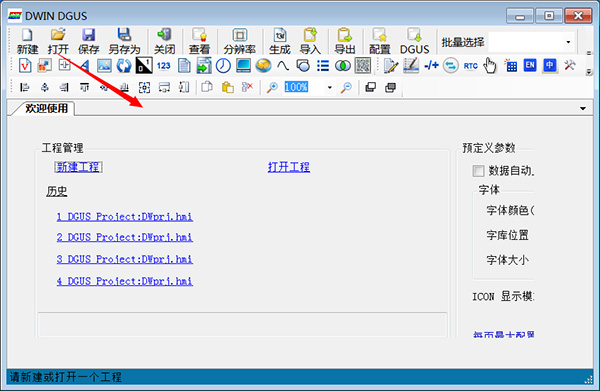The width and height of the screenshot is (600, 391).
Task: Click the cut with red X icon
Action: (247, 88)
